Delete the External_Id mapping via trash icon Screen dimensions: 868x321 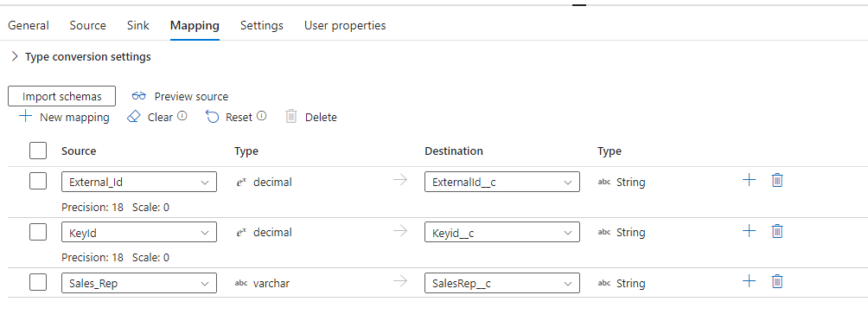coord(777,180)
